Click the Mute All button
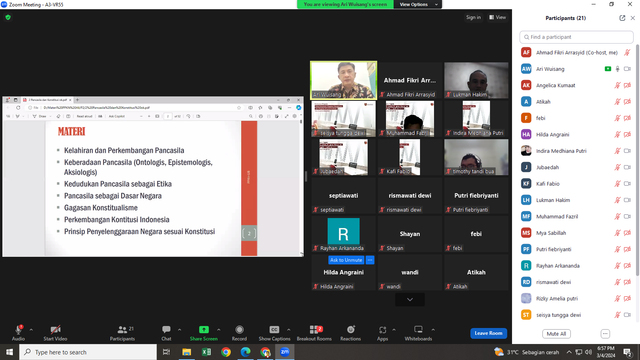 556,334
